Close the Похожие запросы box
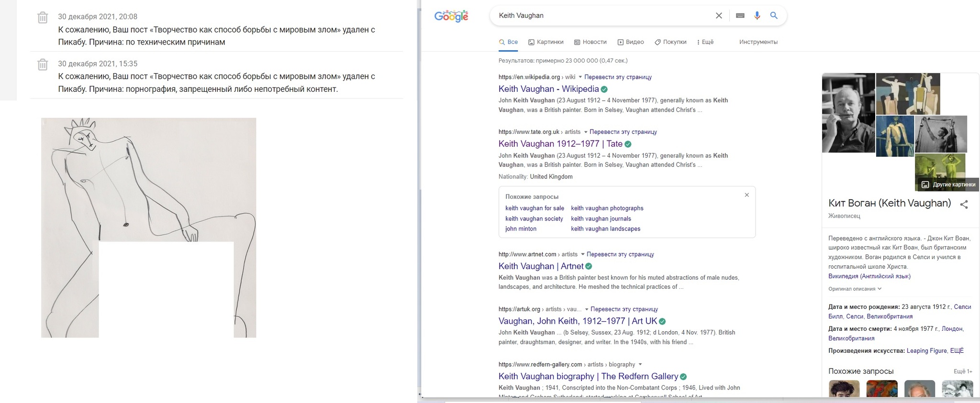Image resolution: width=980 pixels, height=403 pixels. (x=746, y=195)
